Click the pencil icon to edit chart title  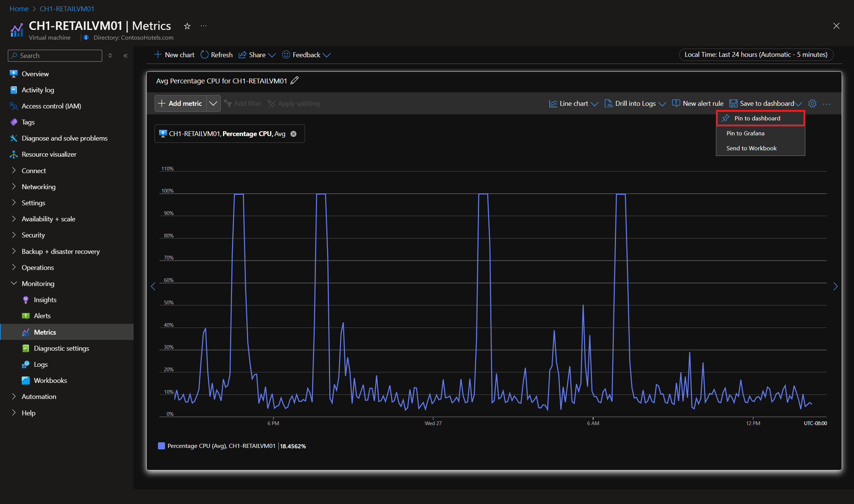[295, 80]
